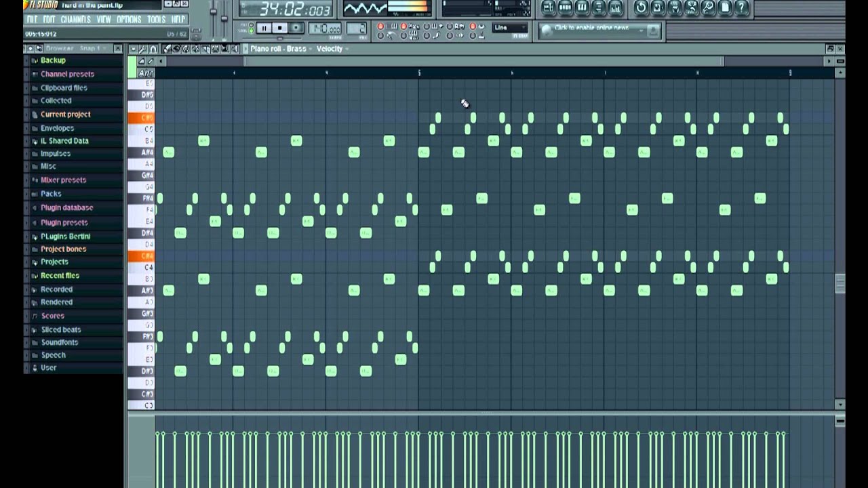Open the TOOLS menu
Screen dimensions: 868x488
point(157,20)
